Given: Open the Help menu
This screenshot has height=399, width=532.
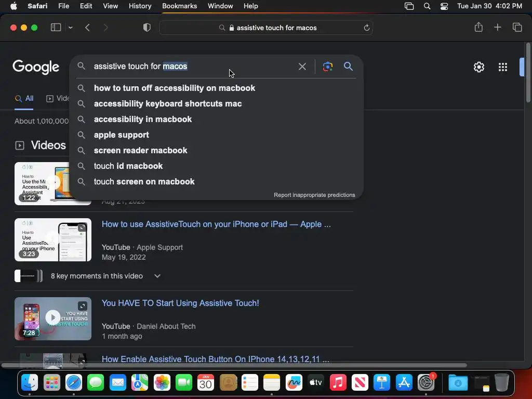Looking at the screenshot, I should click(251, 6).
